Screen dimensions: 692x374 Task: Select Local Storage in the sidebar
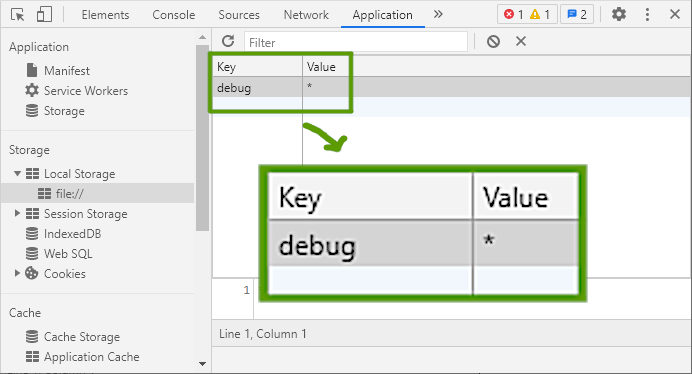coord(79,174)
